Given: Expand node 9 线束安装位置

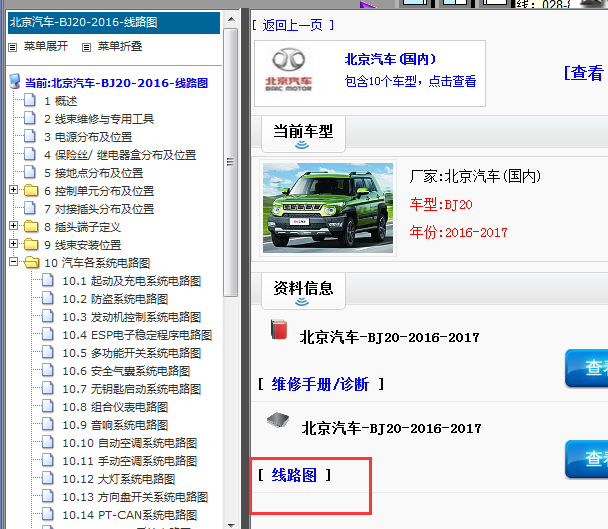Looking at the screenshot, I should click(x=14, y=244).
